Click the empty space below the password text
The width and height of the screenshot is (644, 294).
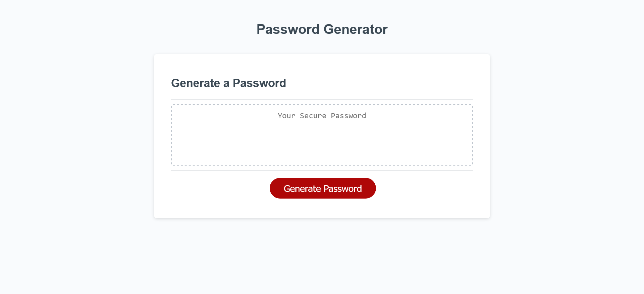pos(321,147)
